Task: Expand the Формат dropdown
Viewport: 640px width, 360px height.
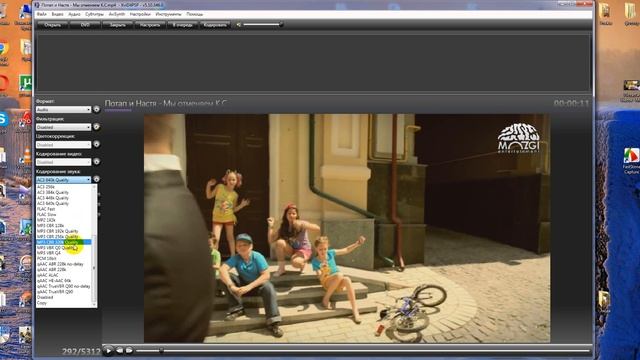Action: click(x=63, y=109)
